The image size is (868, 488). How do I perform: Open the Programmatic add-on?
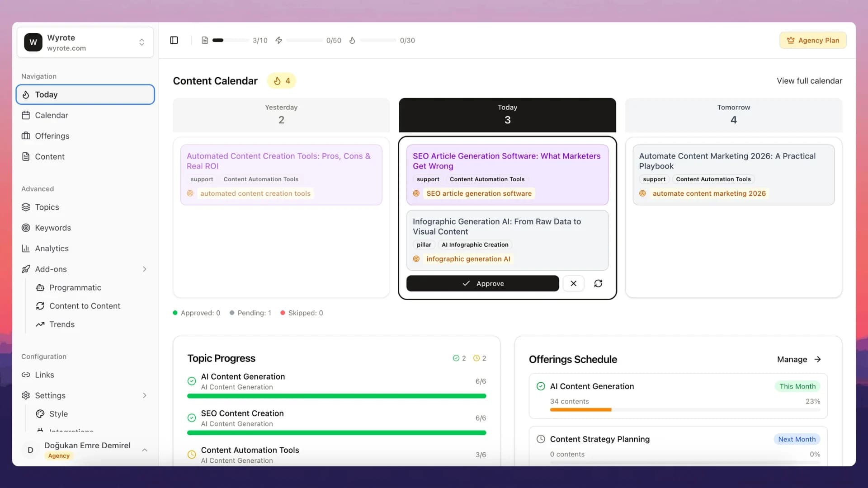(75, 287)
